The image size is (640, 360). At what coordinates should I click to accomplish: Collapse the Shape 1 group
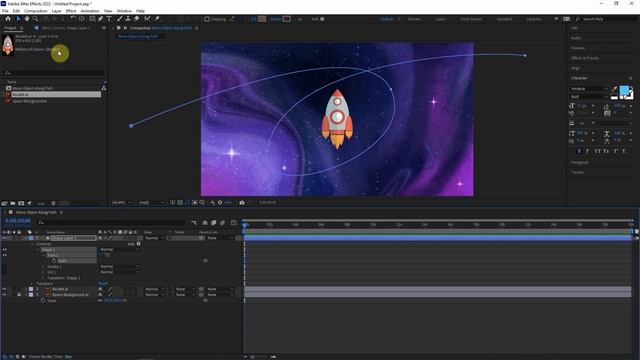[38, 249]
